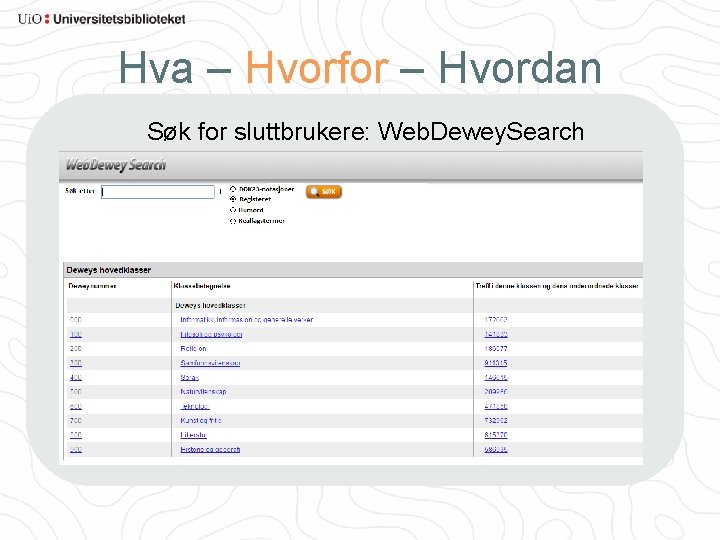Click the word 'Hva' in the title
720x540 pixels.
point(156,68)
